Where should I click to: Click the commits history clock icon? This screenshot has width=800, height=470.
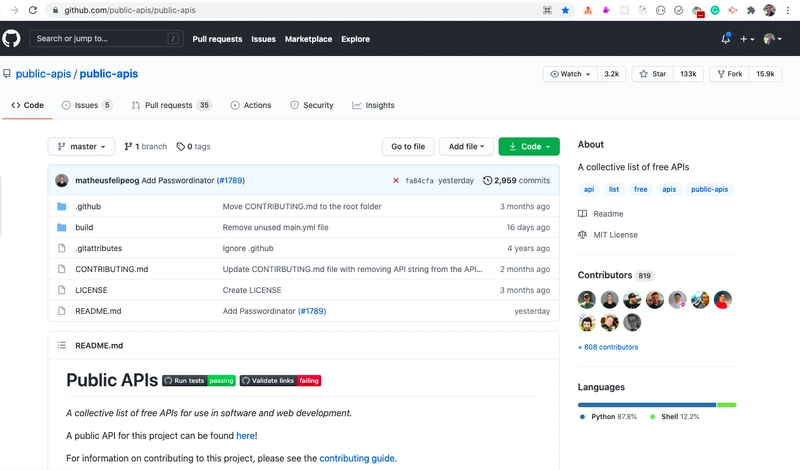click(x=487, y=181)
